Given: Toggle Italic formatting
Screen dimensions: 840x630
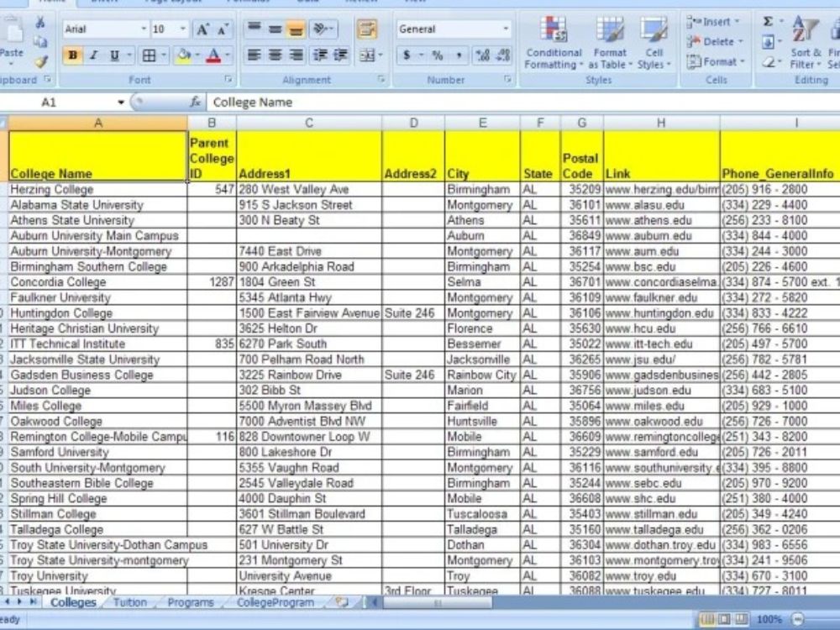Looking at the screenshot, I should coord(94,55).
